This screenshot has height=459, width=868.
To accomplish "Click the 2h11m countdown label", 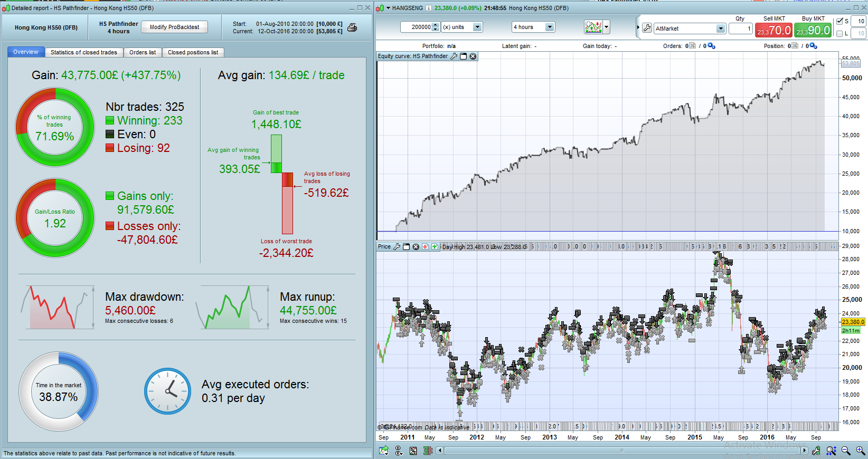I will tap(851, 330).
